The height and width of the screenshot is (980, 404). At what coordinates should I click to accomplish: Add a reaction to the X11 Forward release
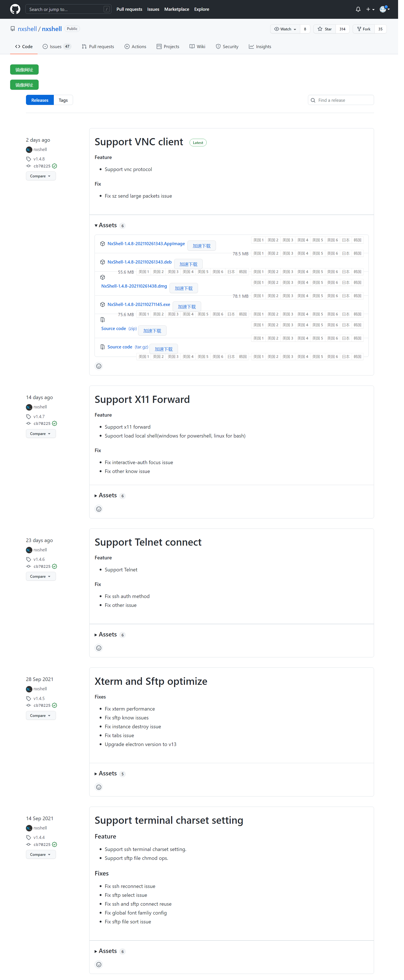[x=99, y=509]
